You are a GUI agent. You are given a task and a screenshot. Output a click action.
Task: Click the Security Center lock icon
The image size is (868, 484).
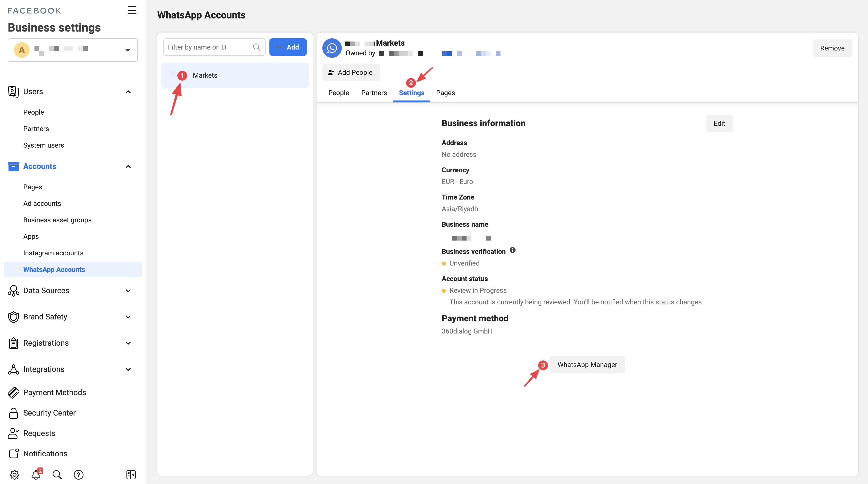coord(14,413)
